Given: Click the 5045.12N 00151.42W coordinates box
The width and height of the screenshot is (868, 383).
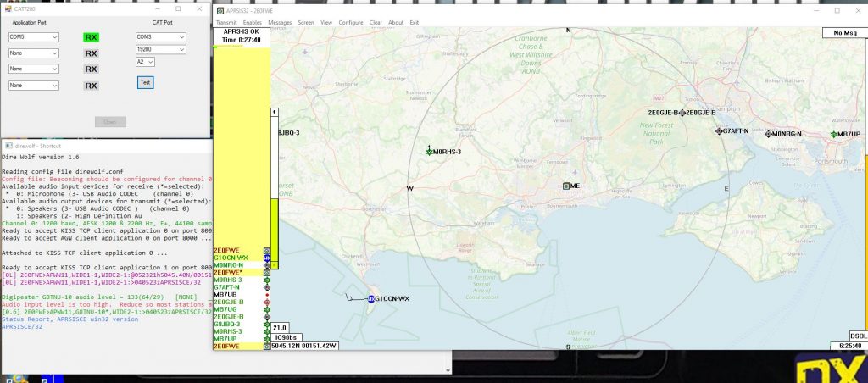Looking at the screenshot, I should (x=304, y=346).
